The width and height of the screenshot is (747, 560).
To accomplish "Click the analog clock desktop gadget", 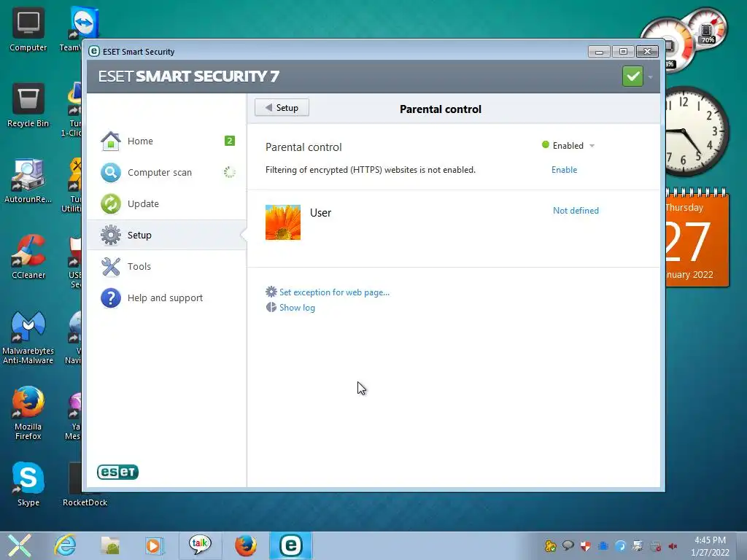I will pyautogui.click(x=697, y=131).
